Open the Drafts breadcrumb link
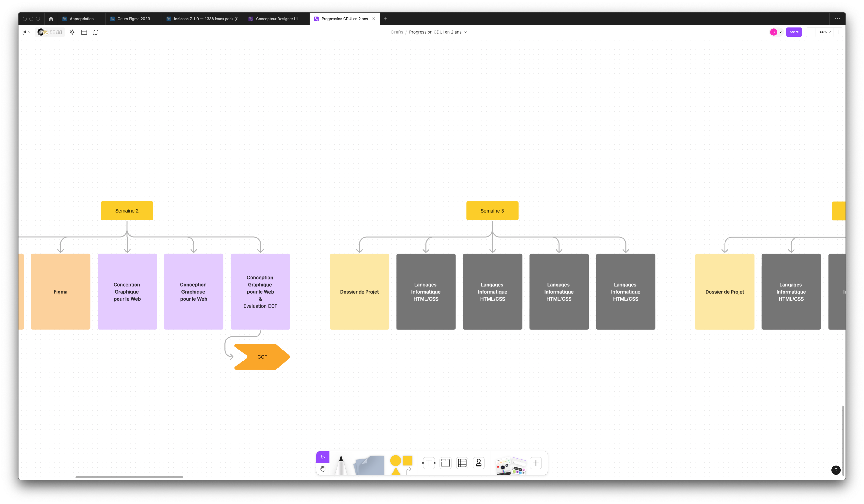 397,32
